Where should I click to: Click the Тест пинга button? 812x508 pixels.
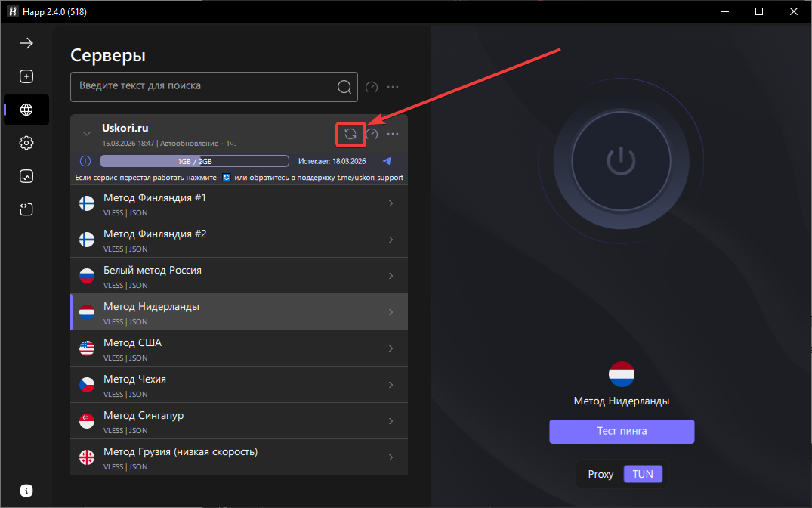click(621, 432)
